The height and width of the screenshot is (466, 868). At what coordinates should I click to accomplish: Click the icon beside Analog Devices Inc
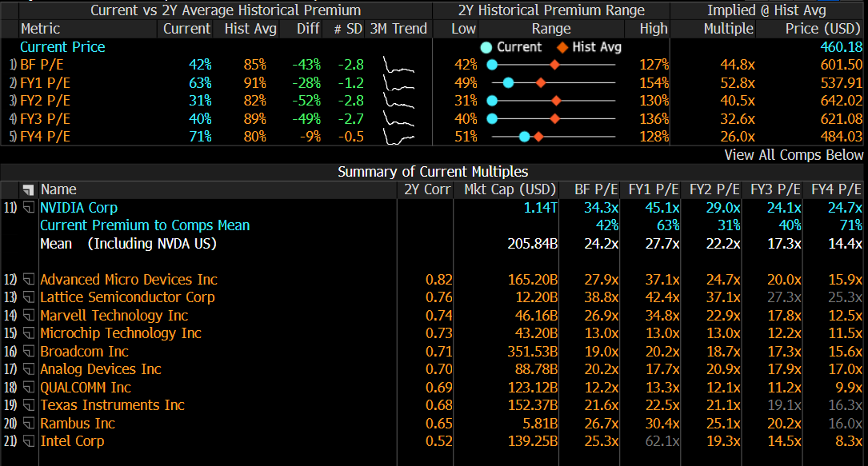[x=29, y=369]
